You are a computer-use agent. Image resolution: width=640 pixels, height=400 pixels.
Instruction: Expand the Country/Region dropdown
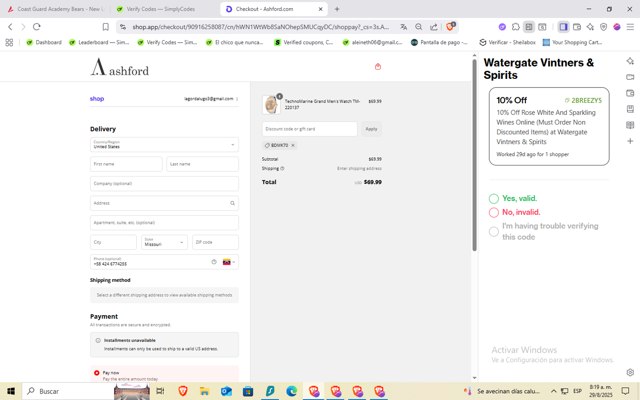point(164,144)
